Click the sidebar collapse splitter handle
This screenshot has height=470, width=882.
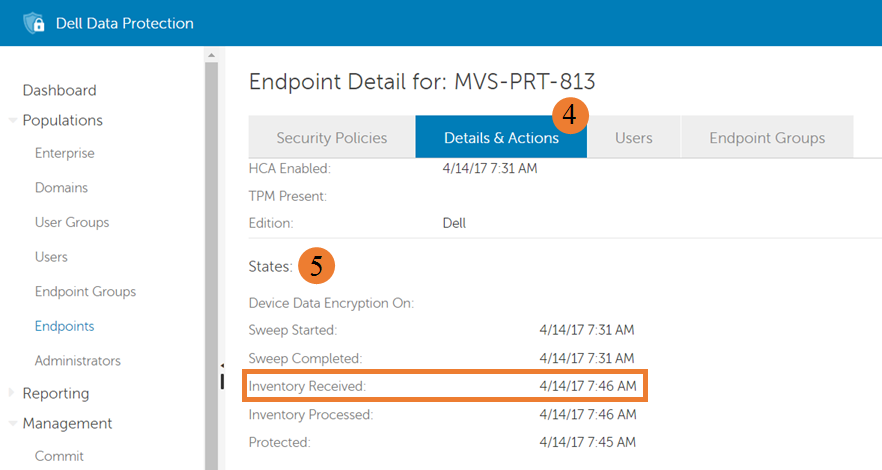(221, 377)
